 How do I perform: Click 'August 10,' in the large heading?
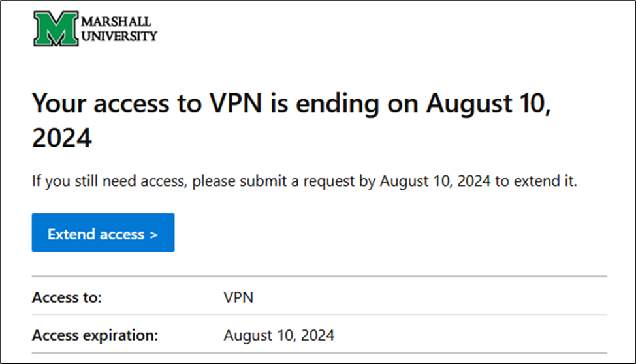coord(488,104)
